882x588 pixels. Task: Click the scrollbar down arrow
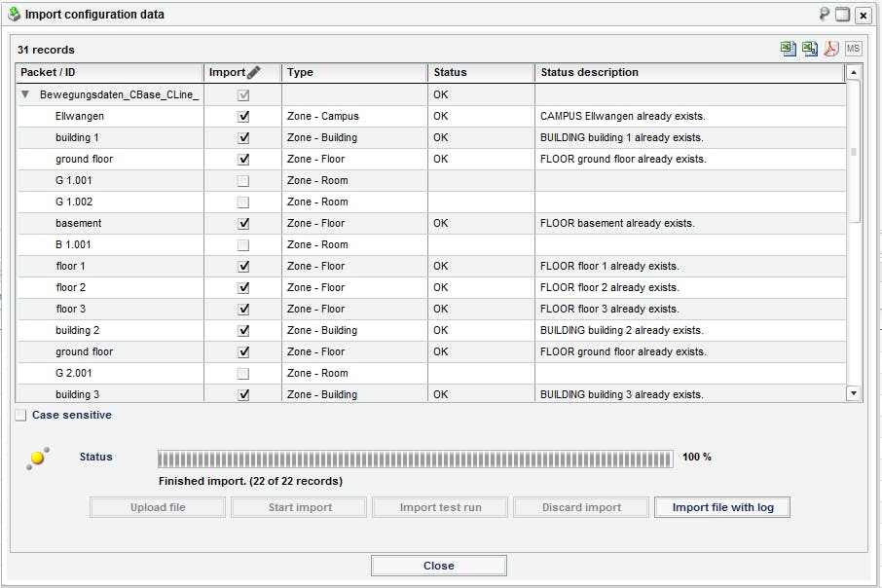click(x=854, y=393)
